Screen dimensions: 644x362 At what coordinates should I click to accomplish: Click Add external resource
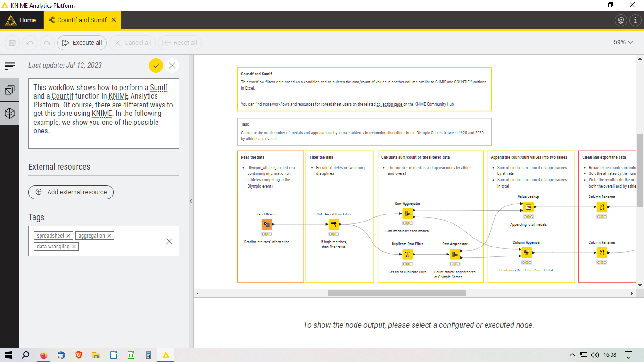pyautogui.click(x=71, y=192)
